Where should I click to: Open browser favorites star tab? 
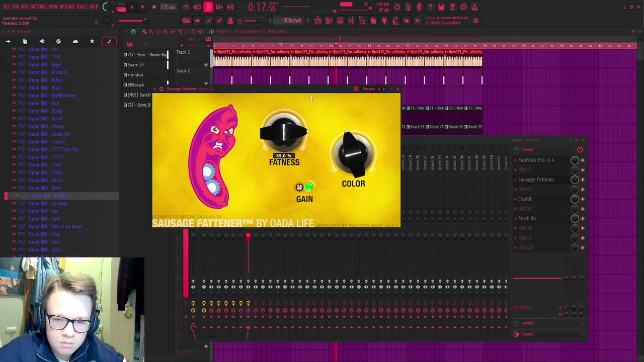click(x=92, y=41)
